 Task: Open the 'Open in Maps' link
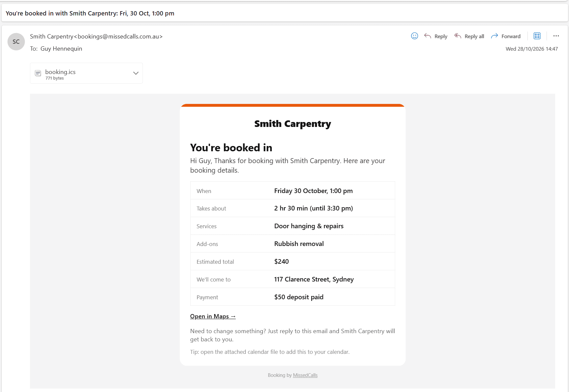(213, 316)
